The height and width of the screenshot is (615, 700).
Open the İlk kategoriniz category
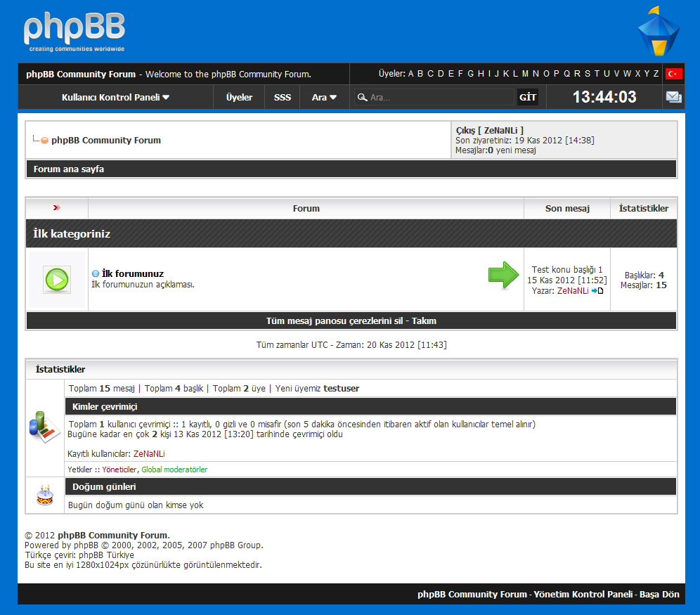72,234
